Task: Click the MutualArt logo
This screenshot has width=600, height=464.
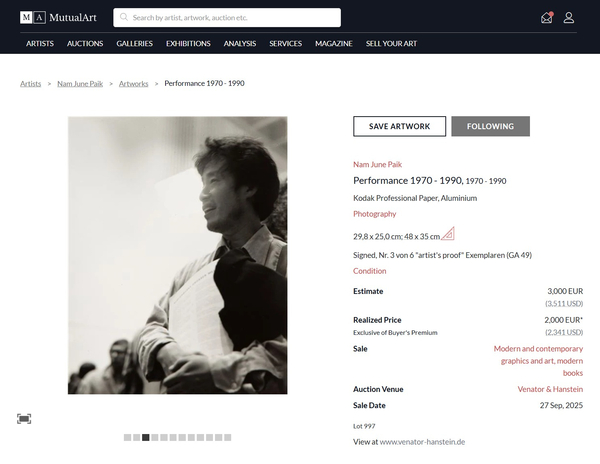Action: pos(59,17)
